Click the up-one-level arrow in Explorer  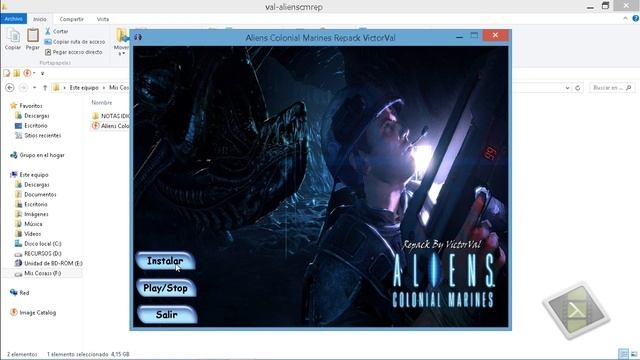(x=45, y=88)
